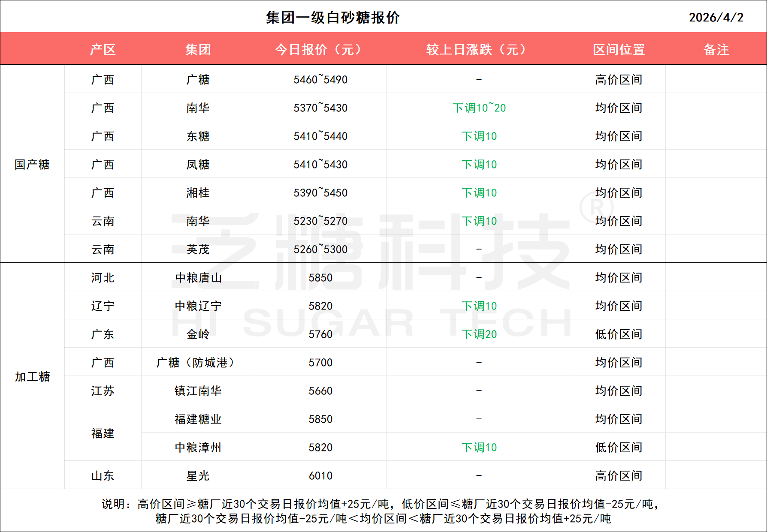The image size is (767, 532).
Task: Click the 英茂 row in 云南
Action: [198, 249]
